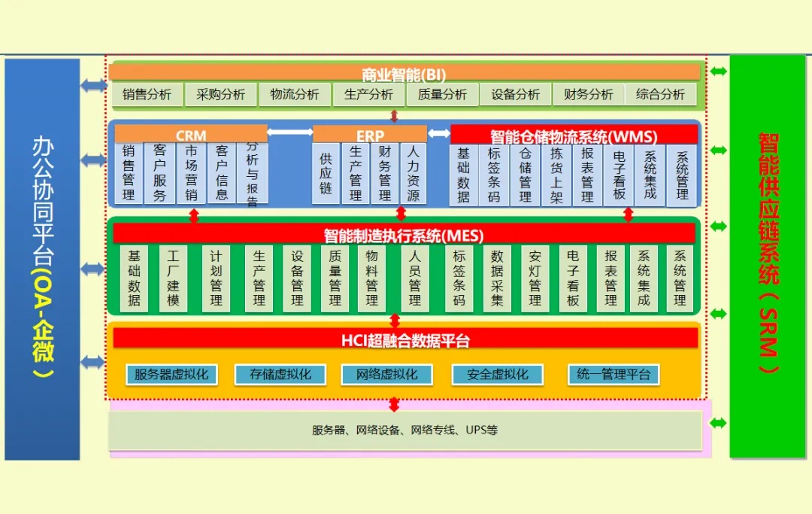The width and height of the screenshot is (812, 514).
Task: Select 系统管理 under MES
Action: point(680,278)
